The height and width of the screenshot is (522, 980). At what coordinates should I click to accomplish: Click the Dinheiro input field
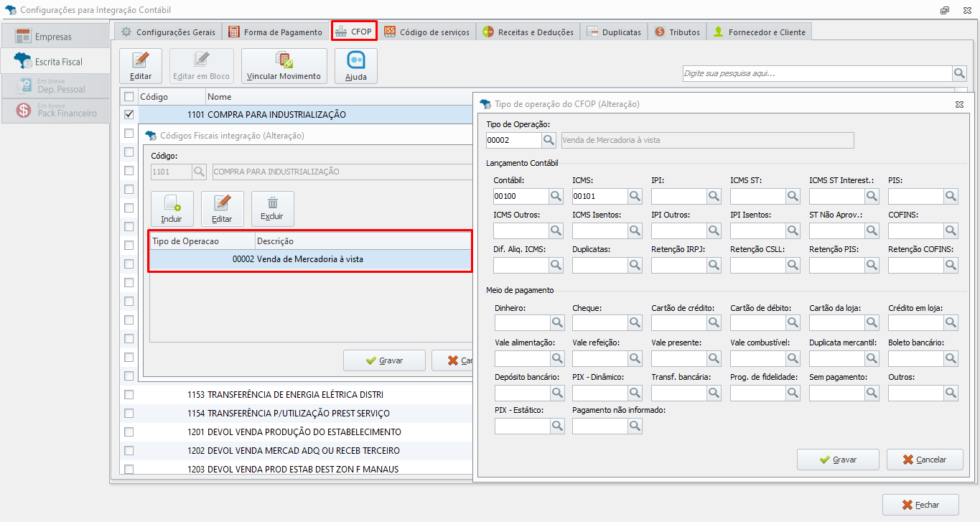pyautogui.click(x=522, y=322)
